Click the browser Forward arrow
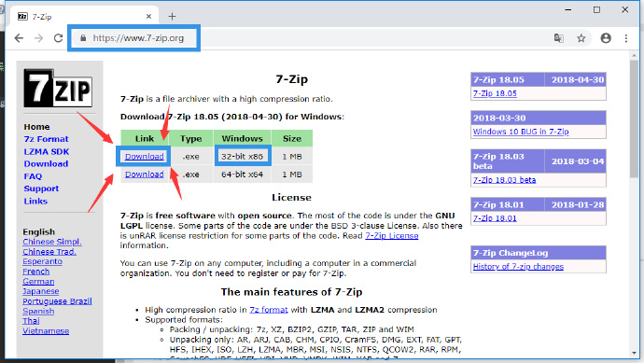The width and height of the screenshot is (644, 363). pyautogui.click(x=38, y=38)
